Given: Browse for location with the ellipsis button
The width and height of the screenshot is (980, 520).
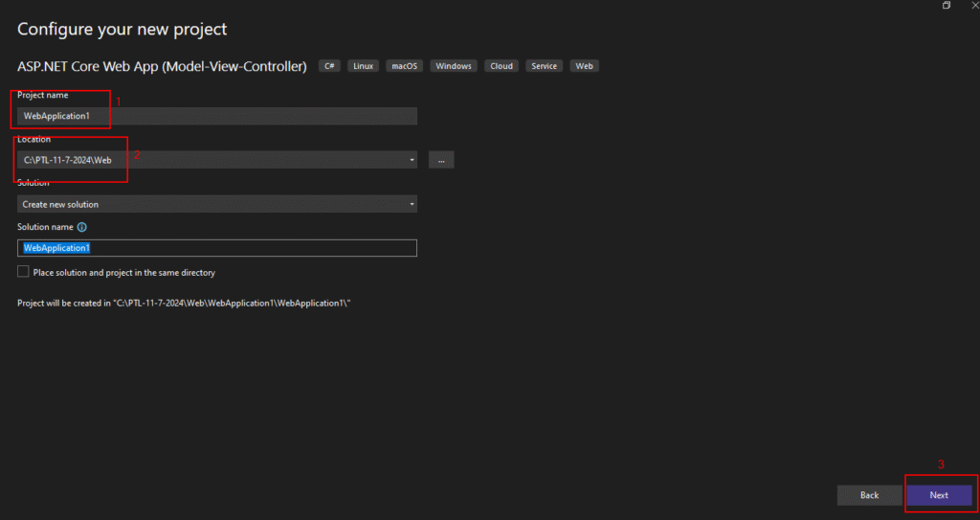Looking at the screenshot, I should (x=441, y=160).
